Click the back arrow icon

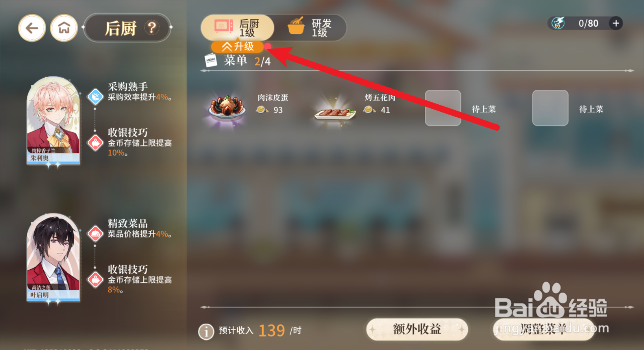pos(32,28)
